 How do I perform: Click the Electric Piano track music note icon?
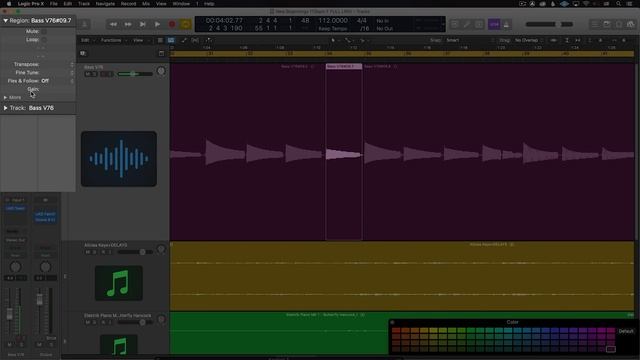click(x=119, y=345)
